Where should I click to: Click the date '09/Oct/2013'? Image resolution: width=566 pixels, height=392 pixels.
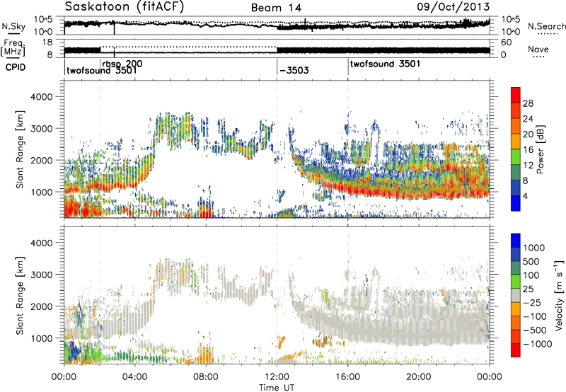coord(454,7)
